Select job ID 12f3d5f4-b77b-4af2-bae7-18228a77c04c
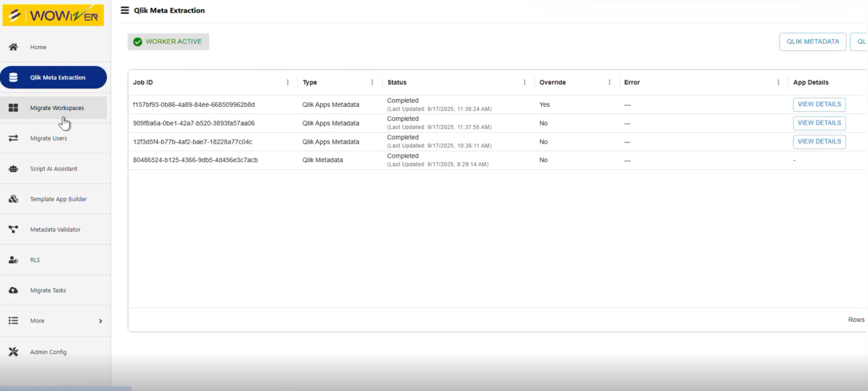Screen dimensions: 868x391 pos(193,142)
